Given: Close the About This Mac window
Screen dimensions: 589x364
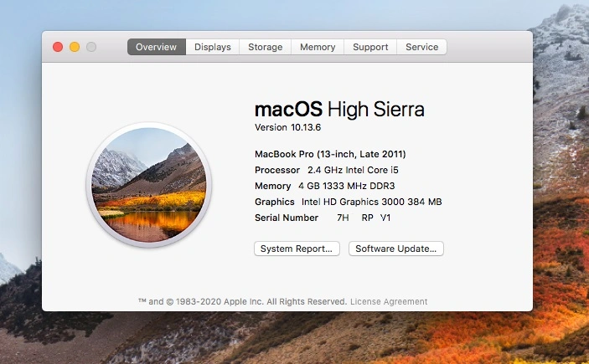Looking at the screenshot, I should pyautogui.click(x=58, y=47).
